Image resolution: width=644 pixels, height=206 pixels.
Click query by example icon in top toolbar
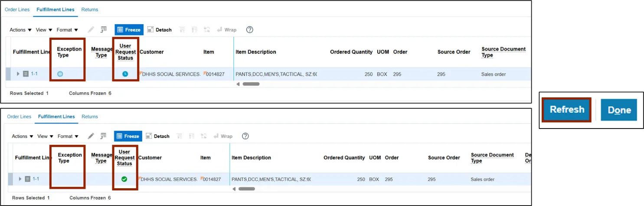point(104,29)
